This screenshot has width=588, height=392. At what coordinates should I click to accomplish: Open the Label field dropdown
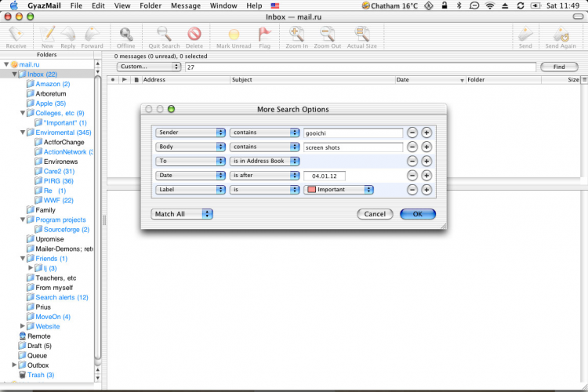pyautogui.click(x=191, y=190)
